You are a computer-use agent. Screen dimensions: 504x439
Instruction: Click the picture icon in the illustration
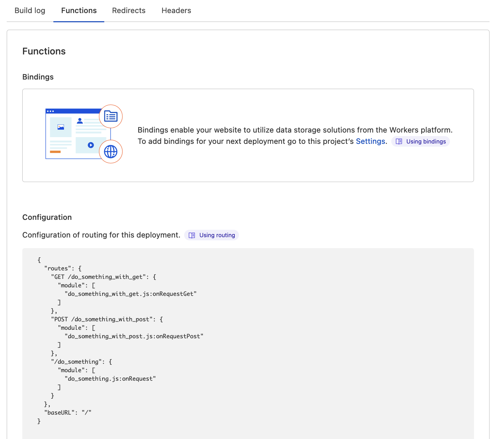(x=61, y=127)
